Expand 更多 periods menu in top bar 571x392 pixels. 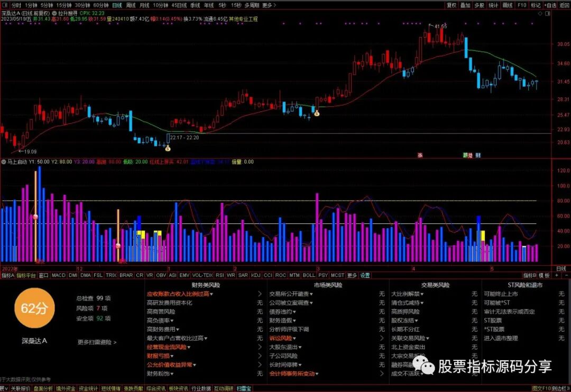click(269, 5)
